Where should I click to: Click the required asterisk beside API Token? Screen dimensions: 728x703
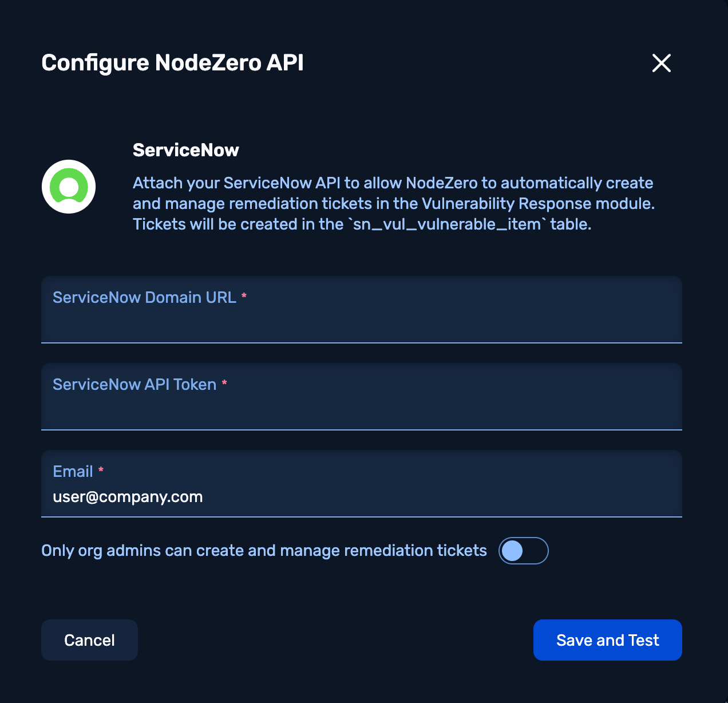pos(224,383)
